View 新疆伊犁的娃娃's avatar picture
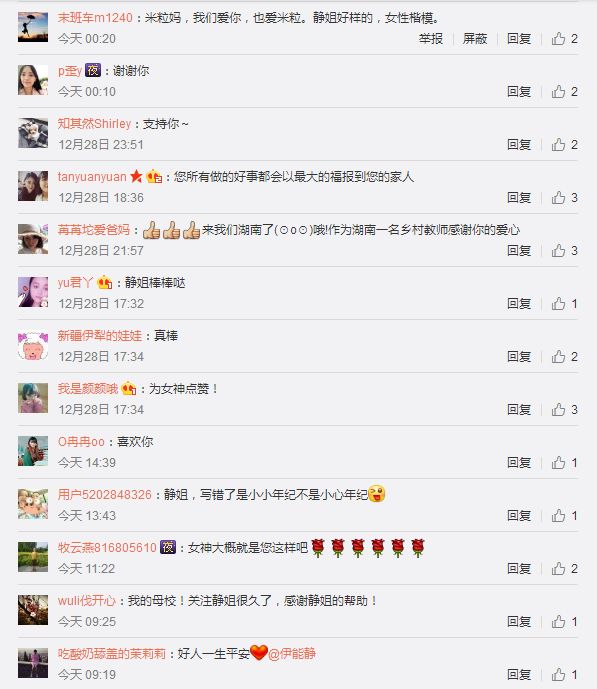Image resolution: width=597 pixels, height=689 pixels. 33,346
